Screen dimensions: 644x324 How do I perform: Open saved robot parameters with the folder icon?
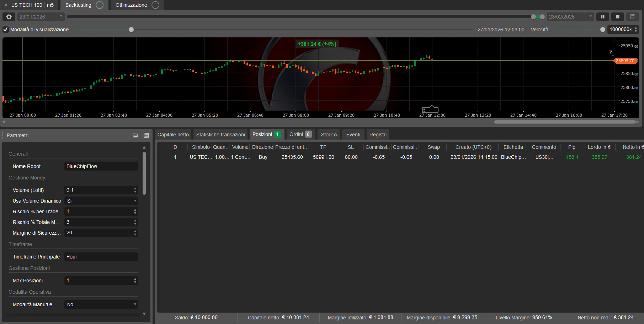pyautogui.click(x=135, y=135)
